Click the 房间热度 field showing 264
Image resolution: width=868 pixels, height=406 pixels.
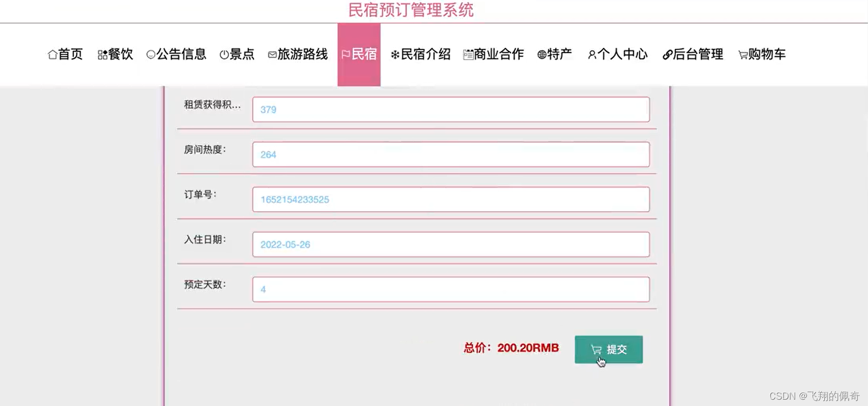451,154
